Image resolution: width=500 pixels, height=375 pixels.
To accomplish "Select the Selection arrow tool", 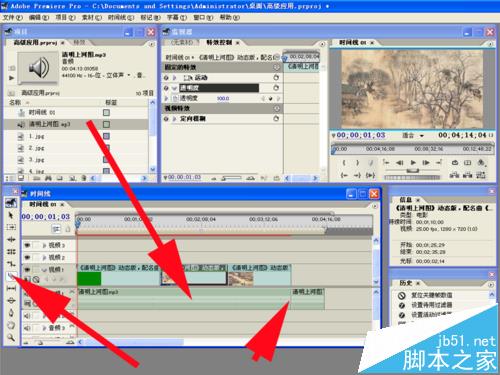I will tap(11, 215).
